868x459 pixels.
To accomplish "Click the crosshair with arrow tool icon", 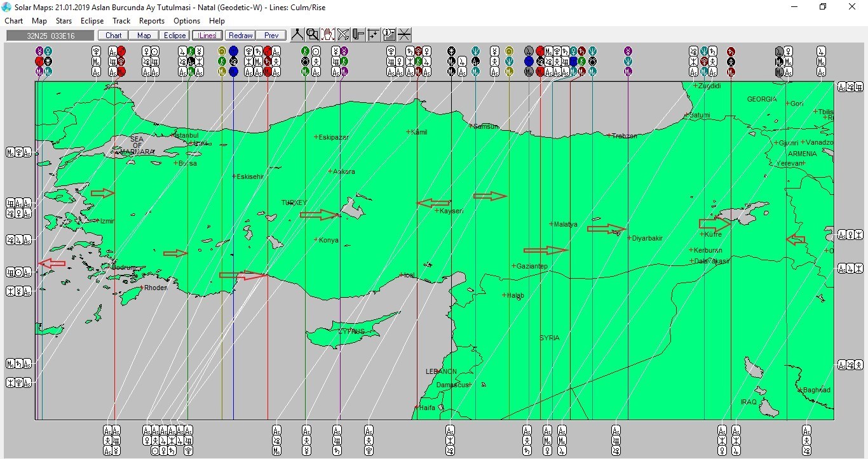I will click(374, 35).
